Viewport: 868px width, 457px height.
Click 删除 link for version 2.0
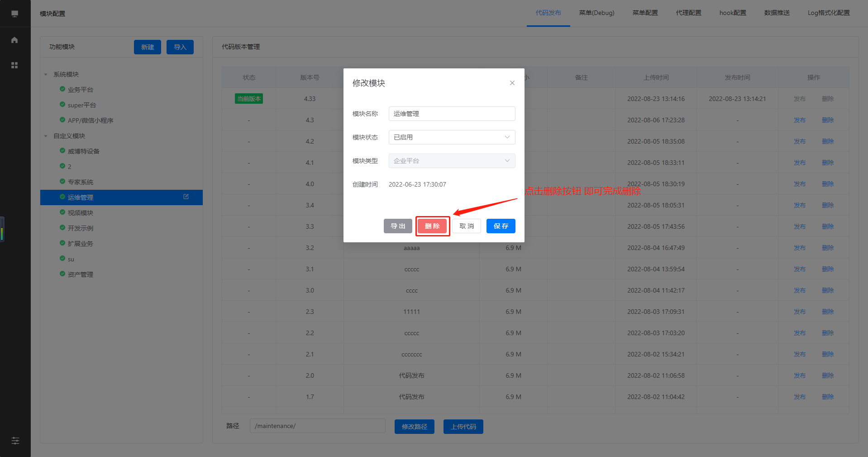[x=828, y=375]
